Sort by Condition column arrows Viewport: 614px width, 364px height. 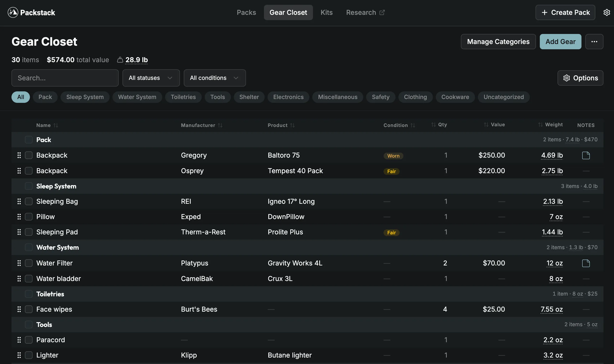pyautogui.click(x=413, y=125)
